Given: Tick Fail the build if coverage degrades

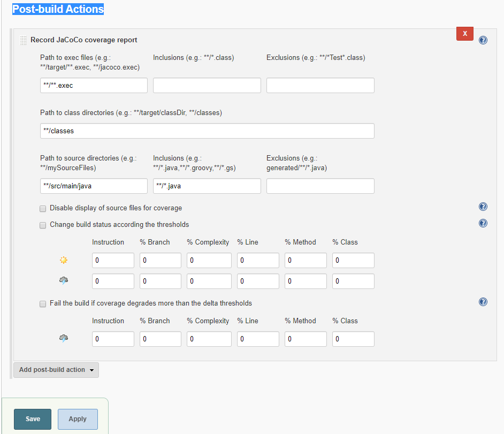Looking at the screenshot, I should (x=43, y=304).
